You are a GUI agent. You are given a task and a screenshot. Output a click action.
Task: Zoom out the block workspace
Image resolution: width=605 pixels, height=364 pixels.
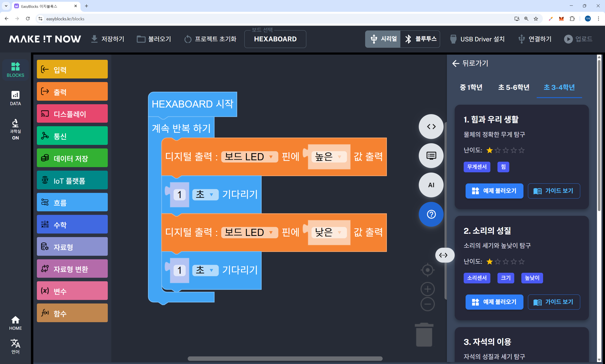click(x=428, y=304)
